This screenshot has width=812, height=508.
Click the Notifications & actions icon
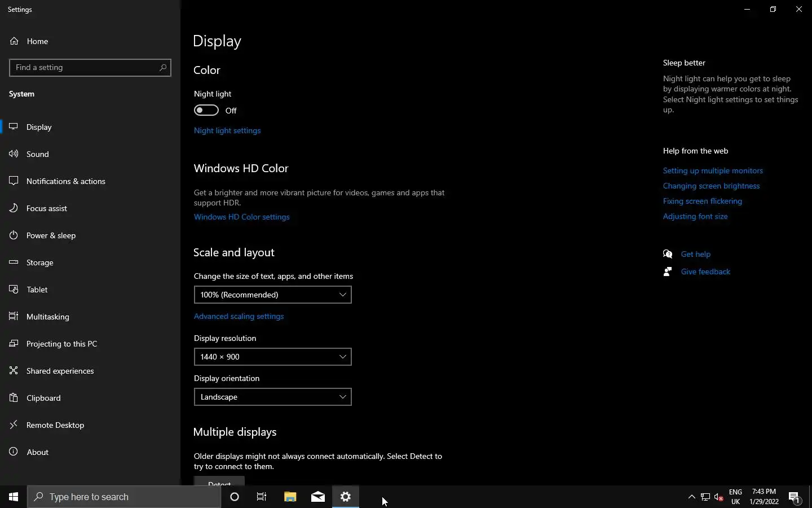click(14, 181)
